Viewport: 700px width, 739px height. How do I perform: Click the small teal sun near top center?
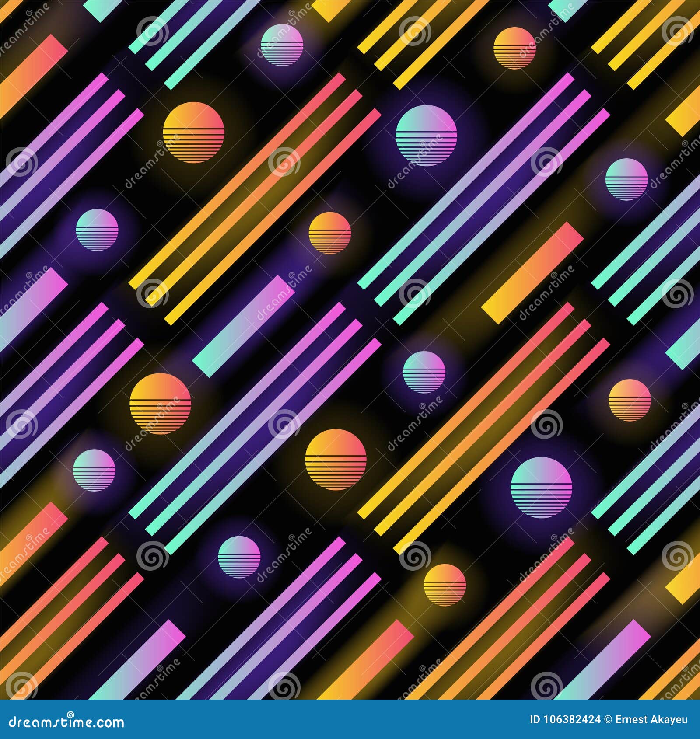pos(282,46)
